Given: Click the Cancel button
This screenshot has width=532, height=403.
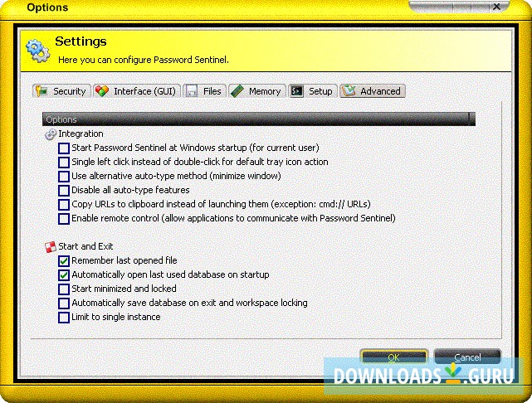Looking at the screenshot, I should 467,357.
